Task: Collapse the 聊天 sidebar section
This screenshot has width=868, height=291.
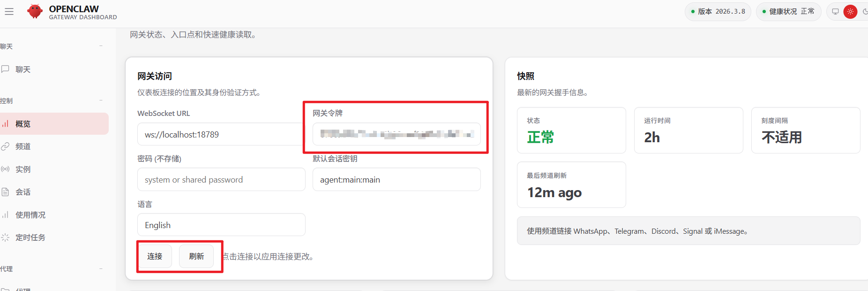Action: pyautogui.click(x=101, y=46)
